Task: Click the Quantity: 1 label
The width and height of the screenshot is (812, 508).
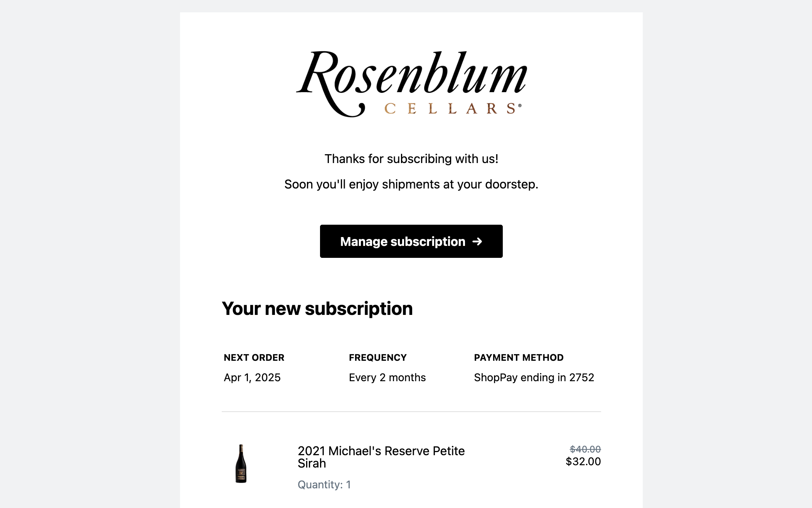Action: [324, 484]
